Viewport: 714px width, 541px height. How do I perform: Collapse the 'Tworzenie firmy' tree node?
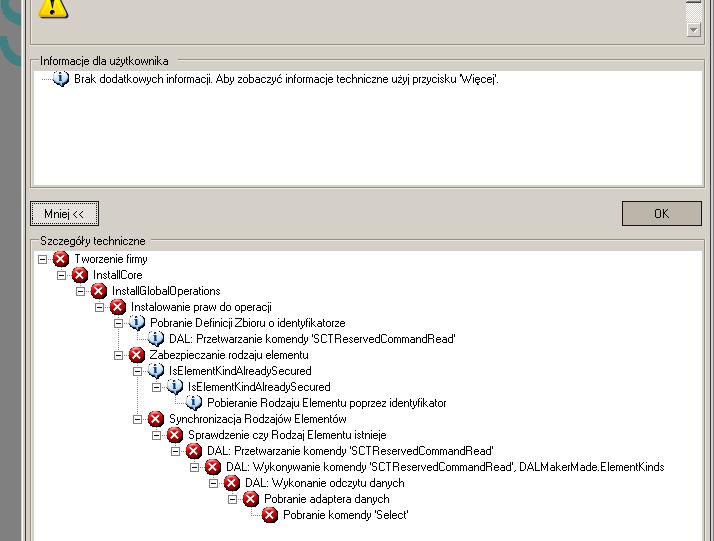point(43,259)
